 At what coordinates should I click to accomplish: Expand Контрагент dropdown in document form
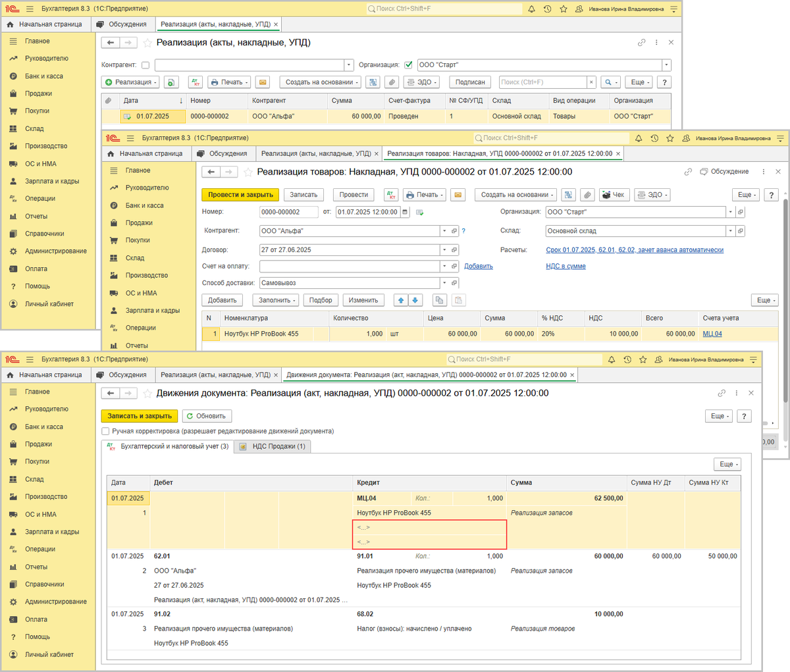click(x=445, y=231)
